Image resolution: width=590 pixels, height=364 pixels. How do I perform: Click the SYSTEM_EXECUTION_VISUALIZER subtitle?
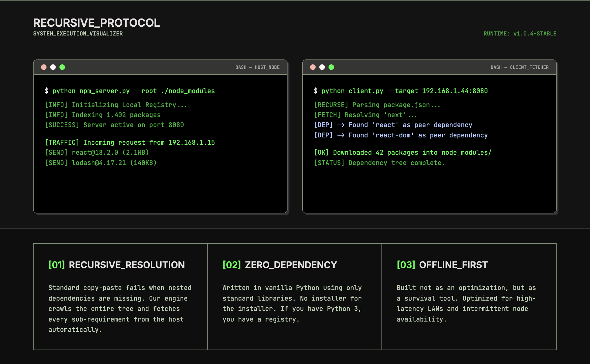pos(78,34)
